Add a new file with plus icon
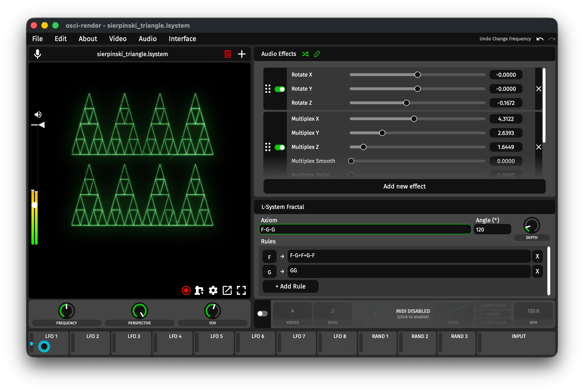The height and width of the screenshot is (392, 584). click(x=242, y=54)
